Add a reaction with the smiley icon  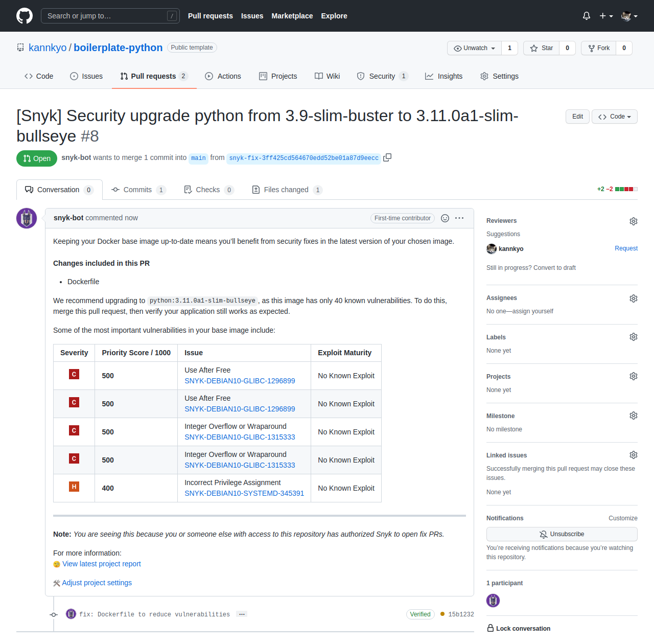(x=445, y=218)
